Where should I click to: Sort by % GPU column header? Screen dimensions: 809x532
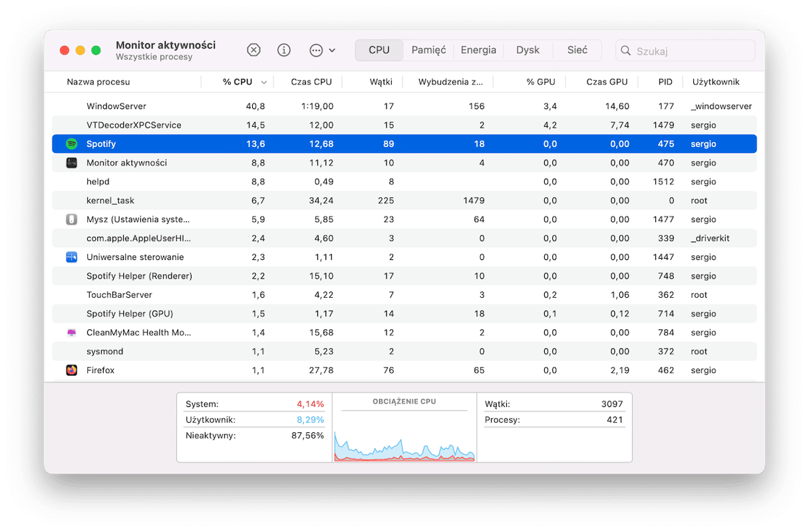click(541, 82)
